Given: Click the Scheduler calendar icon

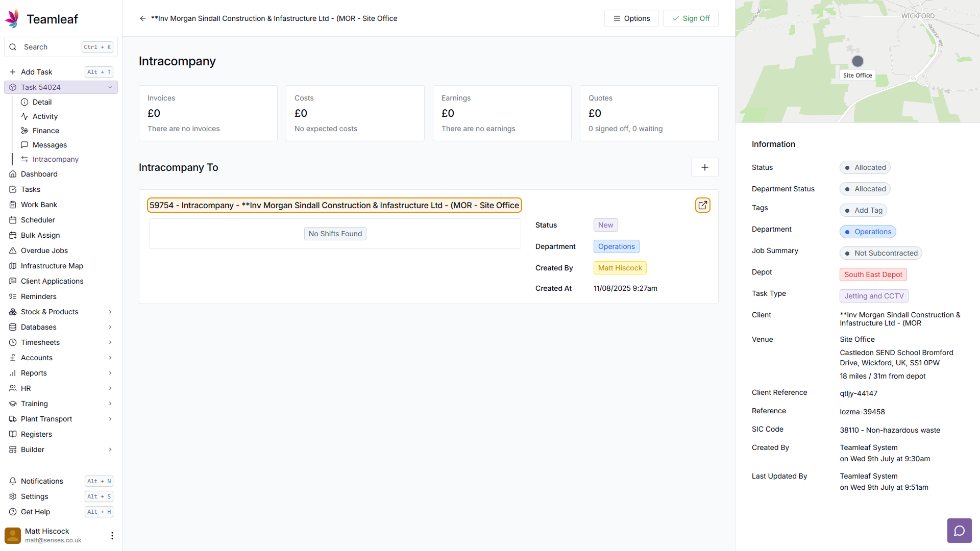Looking at the screenshot, I should 13,220.
